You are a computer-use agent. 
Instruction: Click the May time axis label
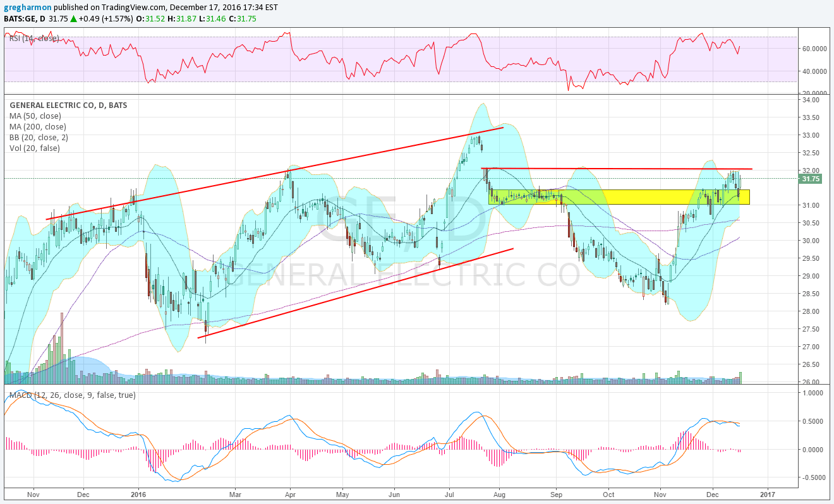(342, 495)
